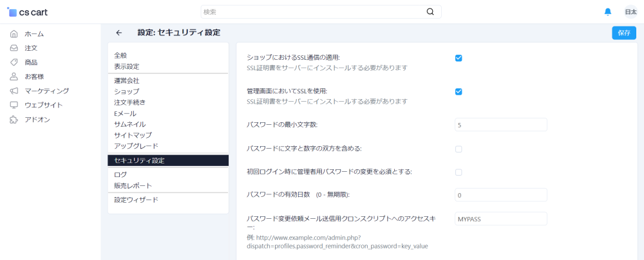Open アドオン in sidebar
644x260 pixels.
(37, 120)
